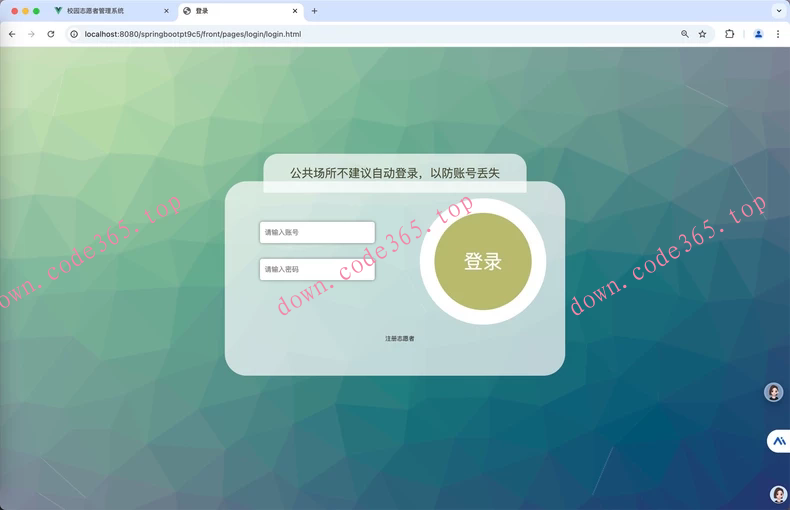This screenshot has width=790, height=510.
Task: Click the macOS red close window button
Action: tap(15, 11)
